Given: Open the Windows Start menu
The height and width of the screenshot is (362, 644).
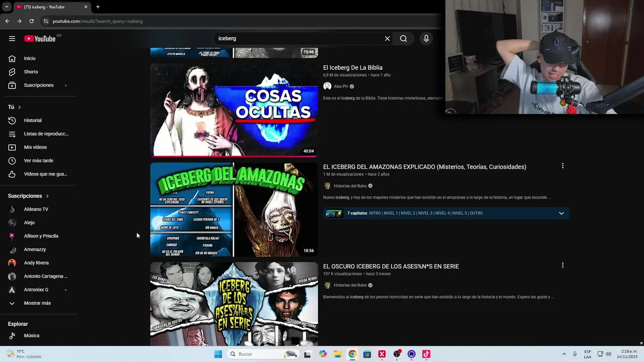Looking at the screenshot, I should pos(218,354).
